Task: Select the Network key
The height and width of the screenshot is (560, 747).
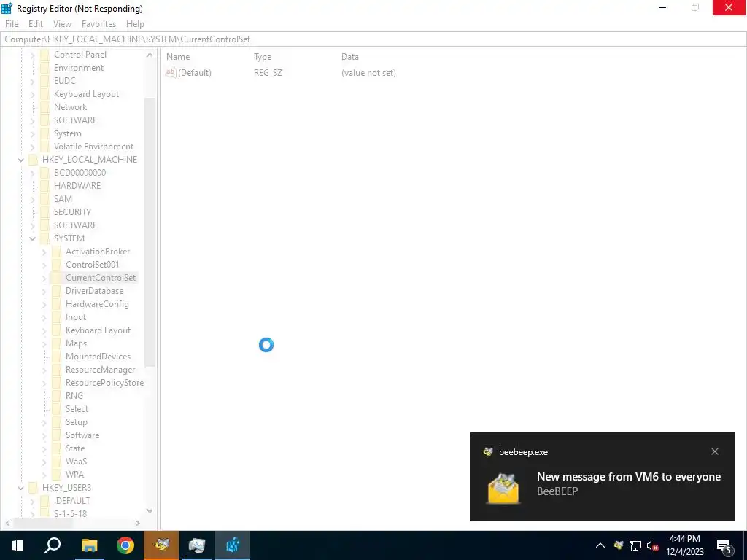Action: click(x=71, y=107)
